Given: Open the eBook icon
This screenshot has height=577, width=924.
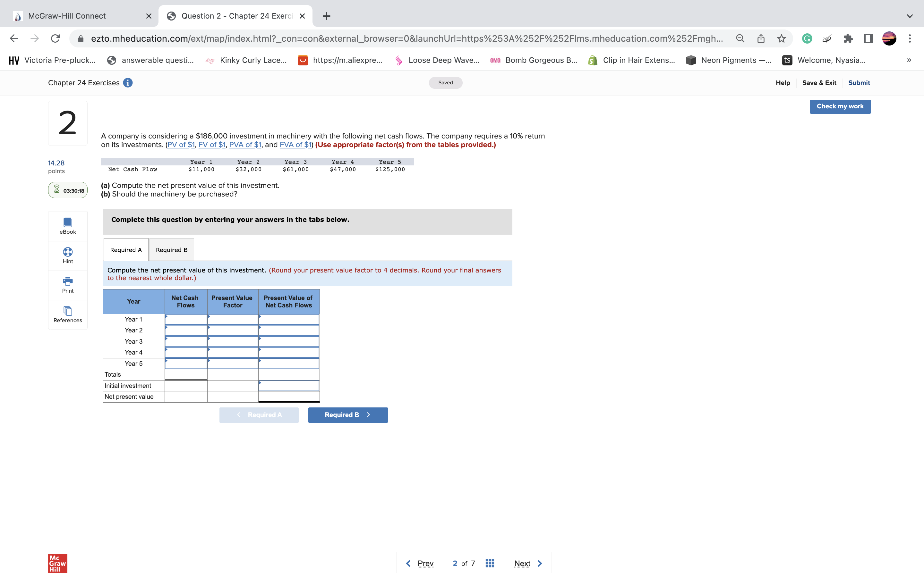Looking at the screenshot, I should pyautogui.click(x=68, y=222).
